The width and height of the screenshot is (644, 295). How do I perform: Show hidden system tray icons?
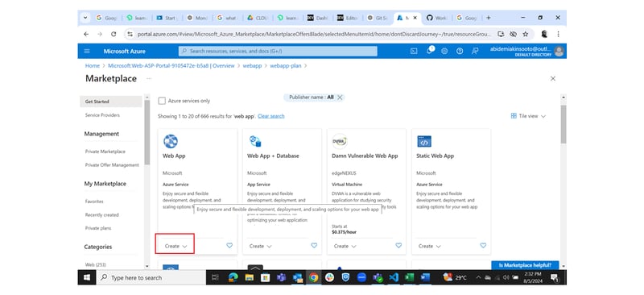(478, 278)
